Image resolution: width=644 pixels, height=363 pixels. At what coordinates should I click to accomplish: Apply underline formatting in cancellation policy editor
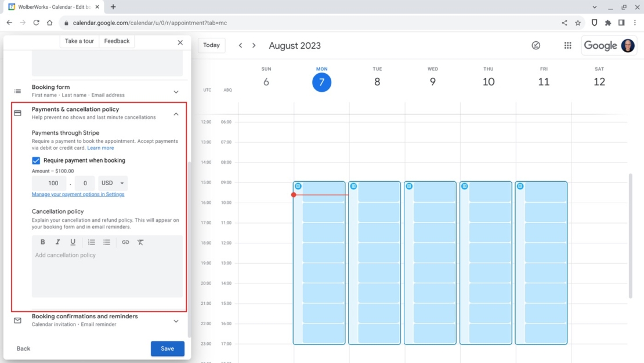[x=73, y=242]
